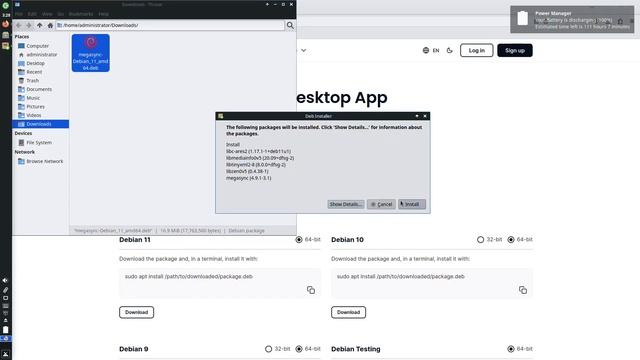This screenshot has width=640, height=360.
Task: Open the Go menu in file manager
Action: pyautogui.click(x=60, y=14)
